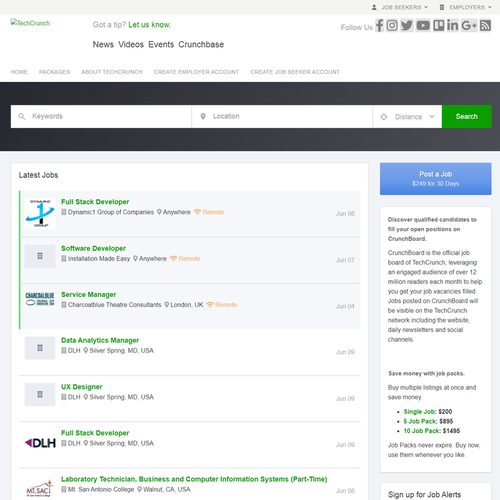Click 'London, UK' location text
This screenshot has width=500, height=500.
click(187, 305)
